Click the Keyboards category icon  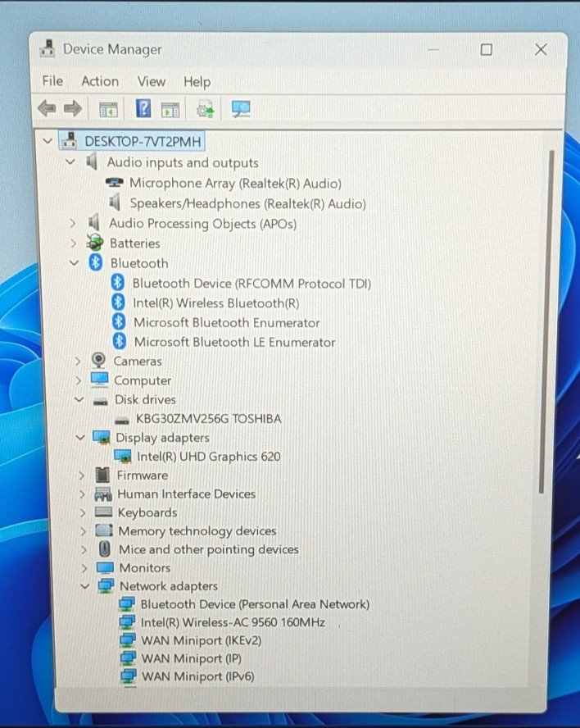(x=103, y=512)
